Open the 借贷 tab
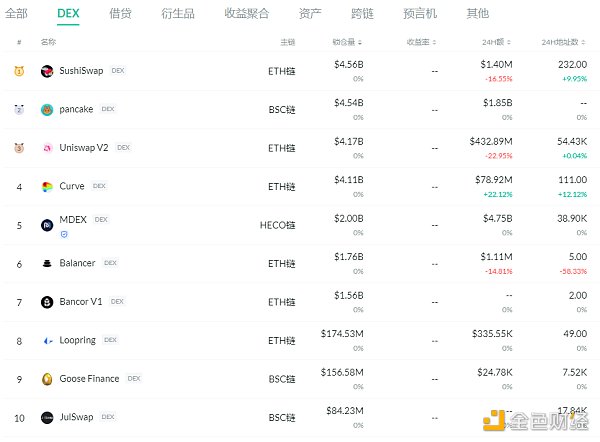This screenshot has width=600, height=442. (x=120, y=14)
